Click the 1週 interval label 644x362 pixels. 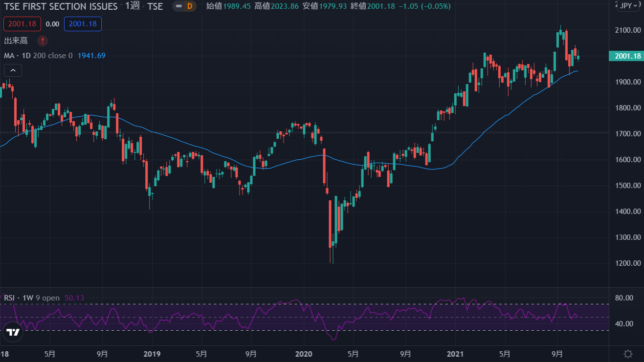tap(132, 6)
